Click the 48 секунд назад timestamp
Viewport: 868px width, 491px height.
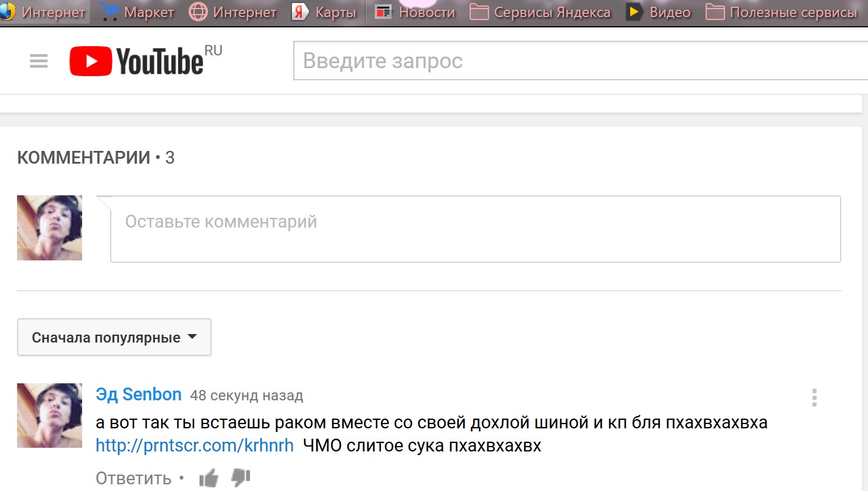pos(246,396)
